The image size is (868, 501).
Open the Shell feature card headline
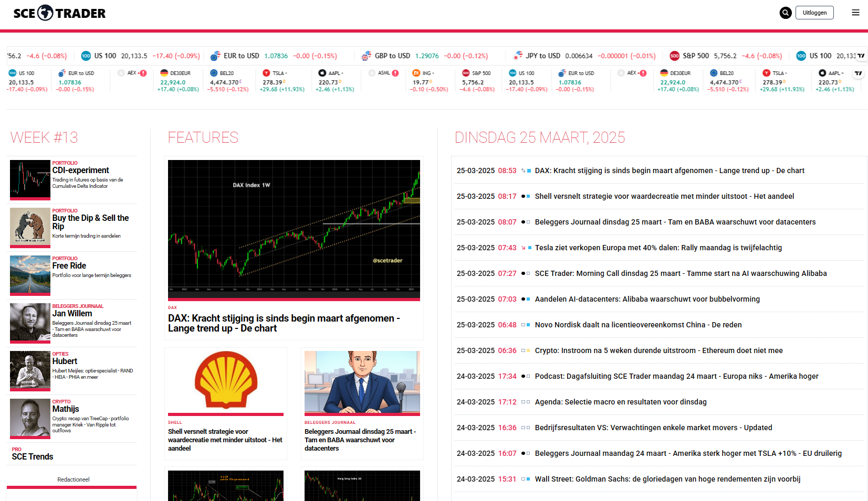(x=225, y=440)
